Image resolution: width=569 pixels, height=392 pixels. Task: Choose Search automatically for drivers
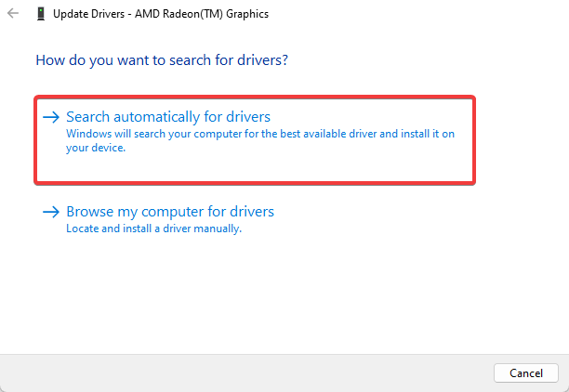pos(168,117)
